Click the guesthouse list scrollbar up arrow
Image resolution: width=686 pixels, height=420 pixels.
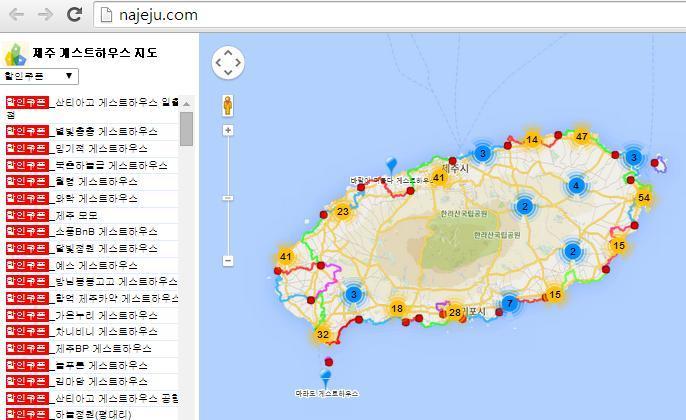point(186,104)
